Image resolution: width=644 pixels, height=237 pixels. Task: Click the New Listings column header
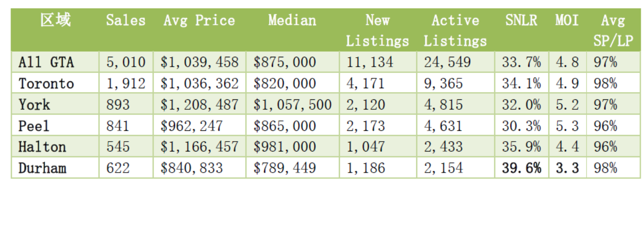tap(378, 30)
